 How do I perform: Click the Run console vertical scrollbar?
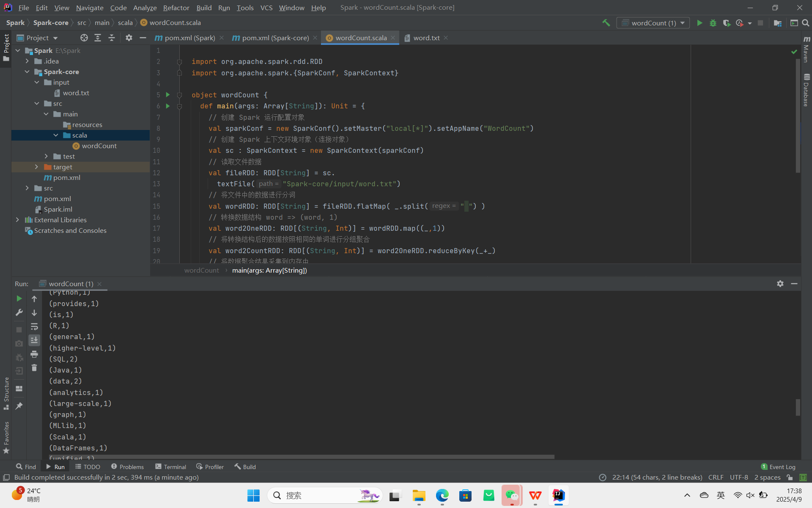[798, 407]
